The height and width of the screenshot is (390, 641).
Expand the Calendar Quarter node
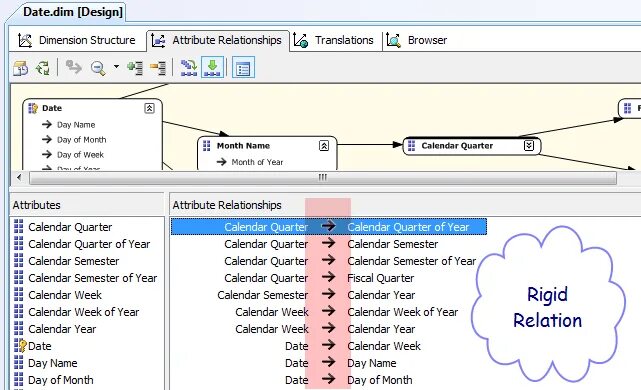(529, 146)
